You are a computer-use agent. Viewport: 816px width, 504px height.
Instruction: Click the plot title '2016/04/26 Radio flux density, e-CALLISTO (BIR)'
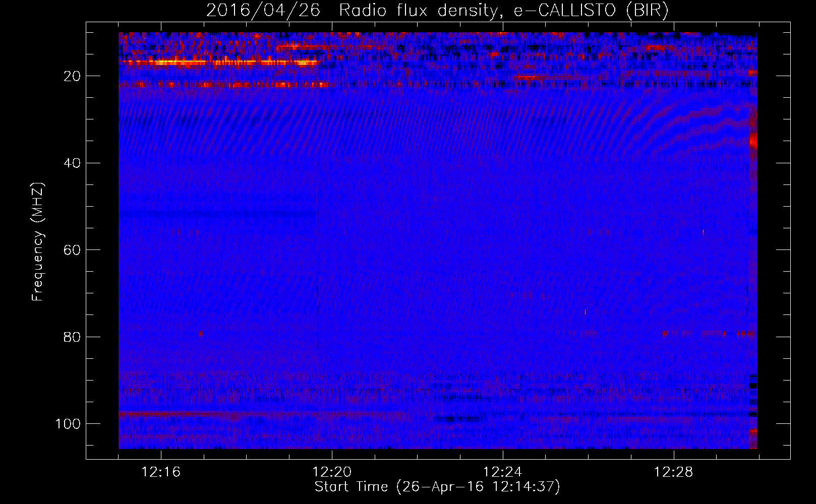coord(437,10)
